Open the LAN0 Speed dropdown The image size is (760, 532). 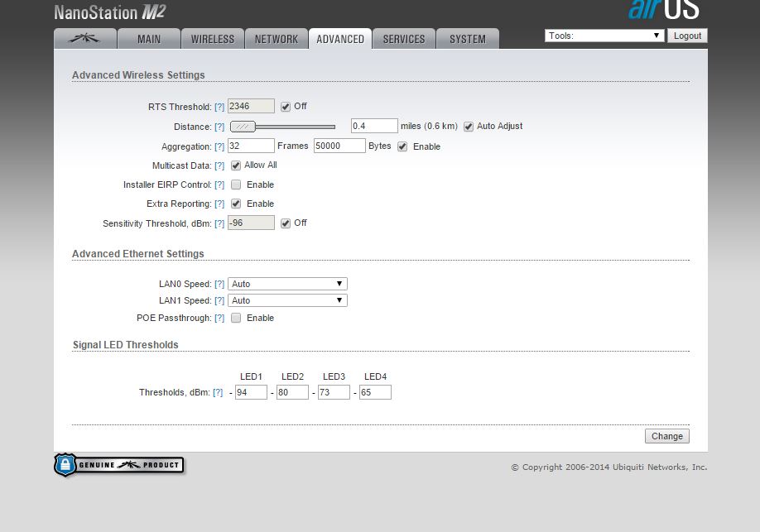pyautogui.click(x=287, y=284)
